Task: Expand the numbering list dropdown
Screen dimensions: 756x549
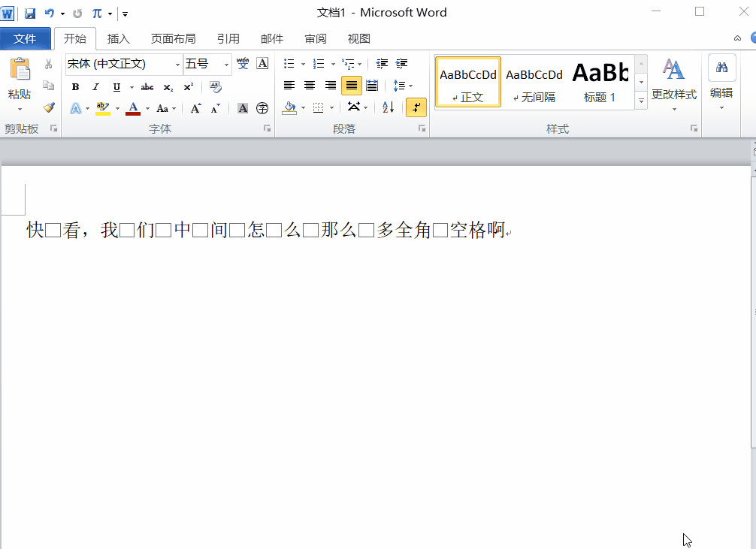Action: [333, 64]
